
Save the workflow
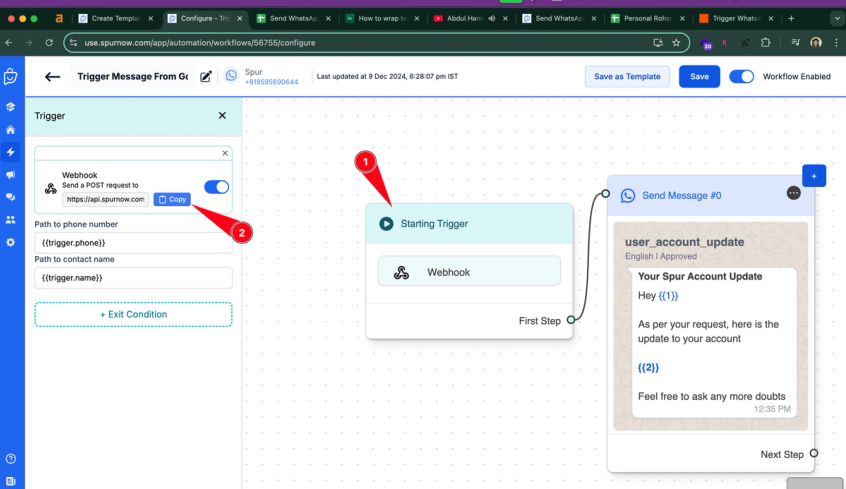click(699, 77)
